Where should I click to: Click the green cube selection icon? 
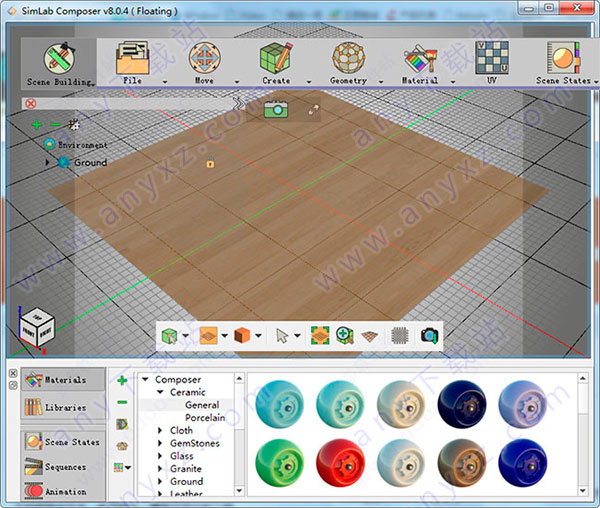click(170, 336)
